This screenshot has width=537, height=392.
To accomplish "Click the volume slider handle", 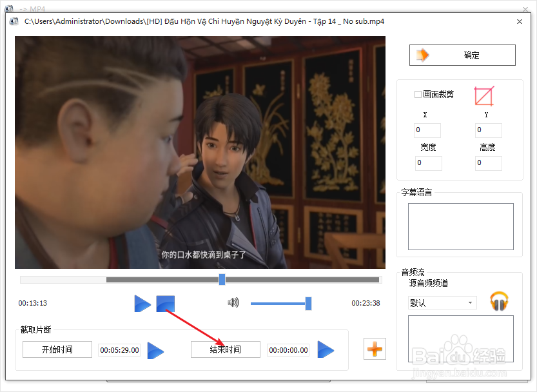I will [308, 304].
